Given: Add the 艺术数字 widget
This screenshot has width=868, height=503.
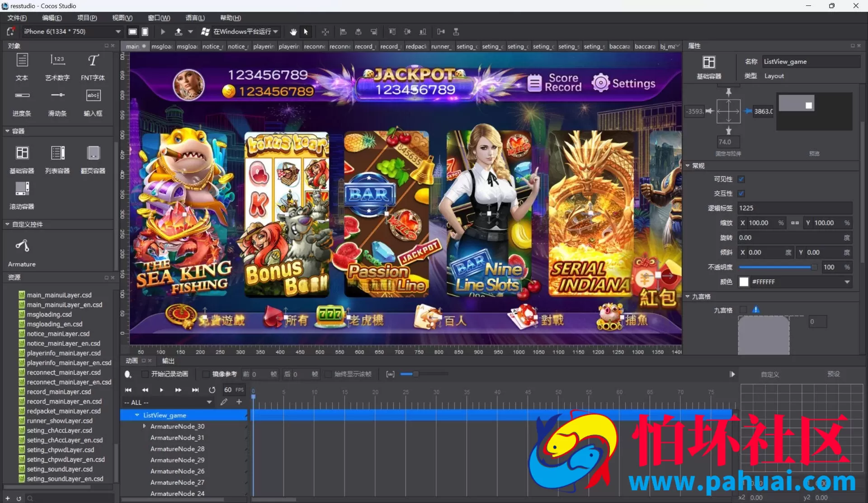Looking at the screenshot, I should tap(57, 67).
